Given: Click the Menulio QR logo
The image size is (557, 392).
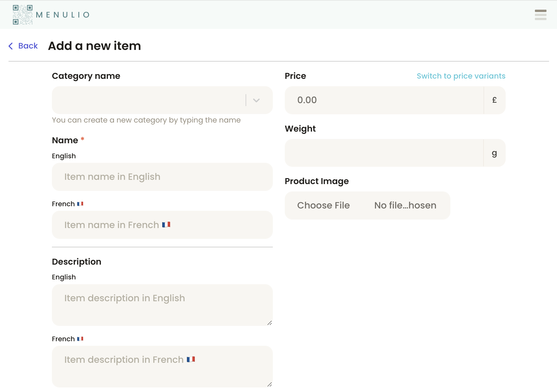Looking at the screenshot, I should [x=23, y=15].
